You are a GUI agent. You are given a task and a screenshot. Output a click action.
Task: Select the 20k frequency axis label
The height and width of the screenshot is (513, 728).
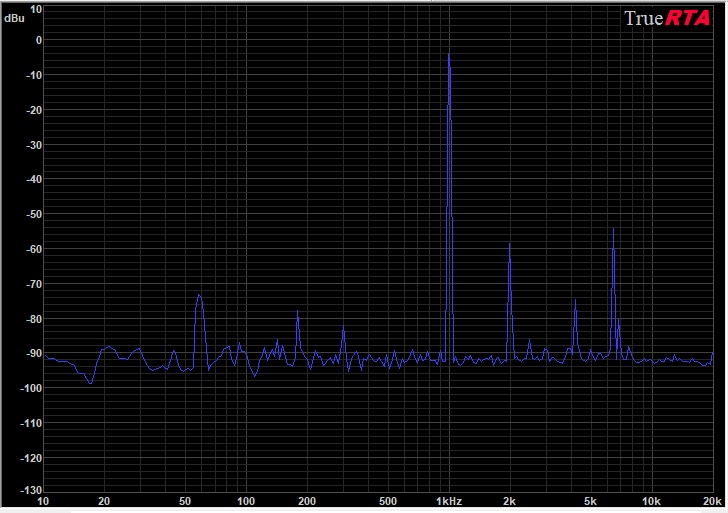(x=712, y=501)
